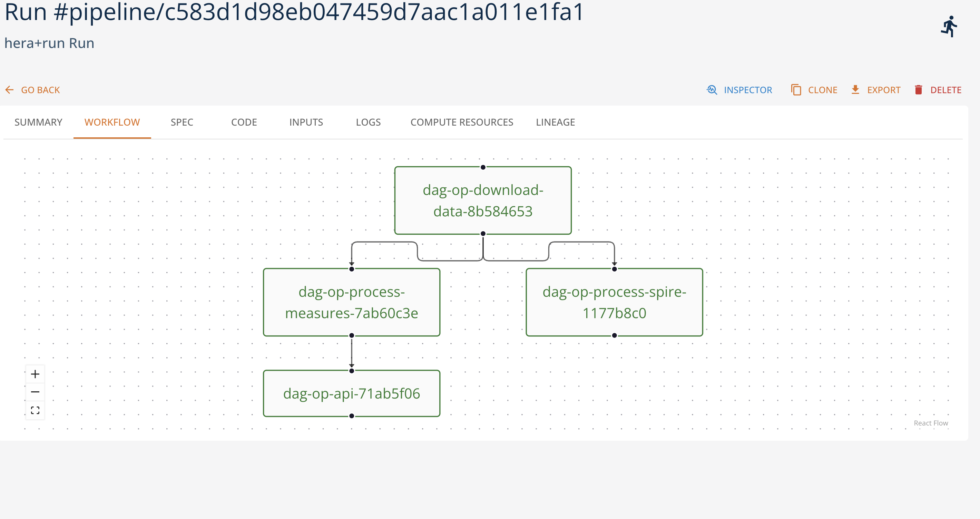Select the dag-op-api-71ab5f06 node
This screenshot has width=980, height=519.
pyautogui.click(x=351, y=394)
